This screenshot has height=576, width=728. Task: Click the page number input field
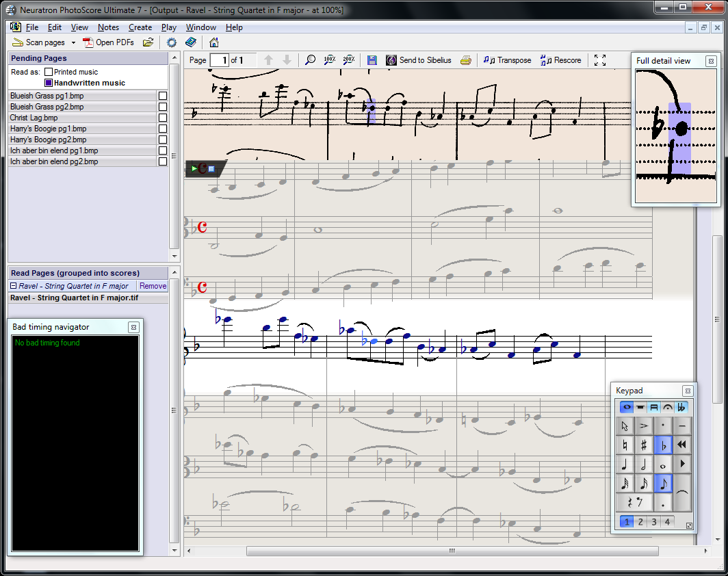tap(219, 60)
